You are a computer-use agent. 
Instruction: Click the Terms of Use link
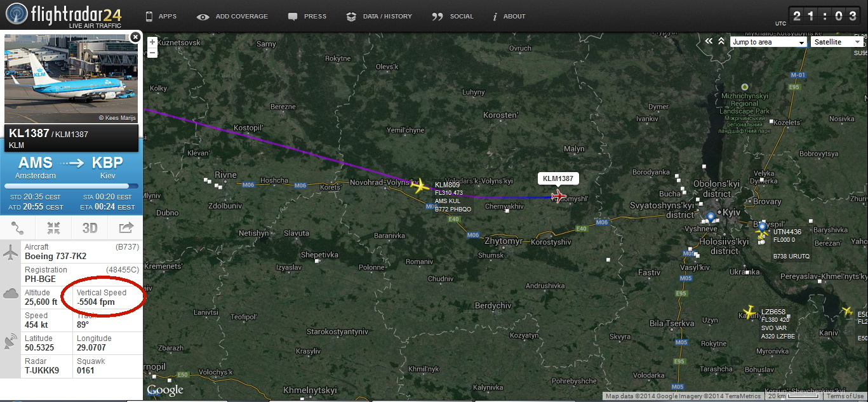coord(845,396)
